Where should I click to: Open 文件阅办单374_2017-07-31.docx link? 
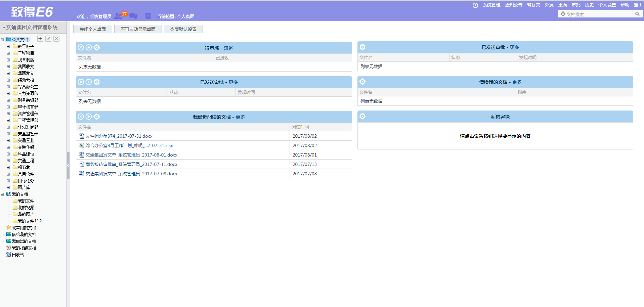click(x=119, y=136)
